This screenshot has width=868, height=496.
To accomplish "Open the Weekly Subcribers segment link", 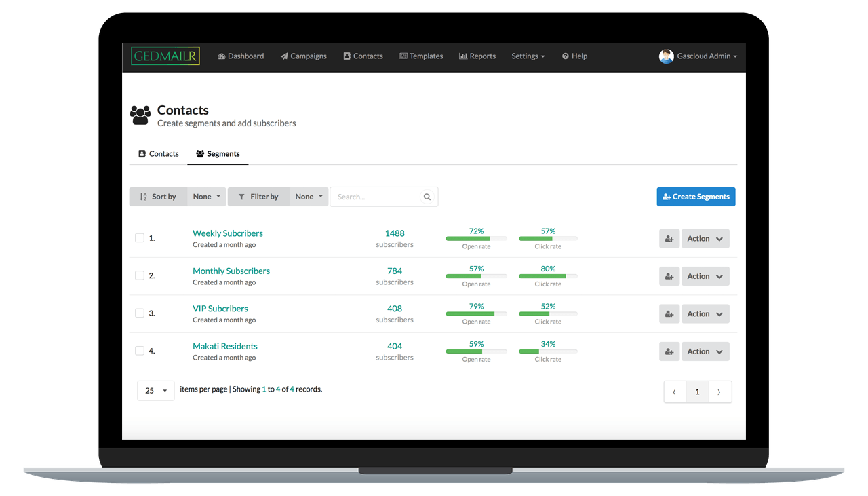I will pos(228,233).
